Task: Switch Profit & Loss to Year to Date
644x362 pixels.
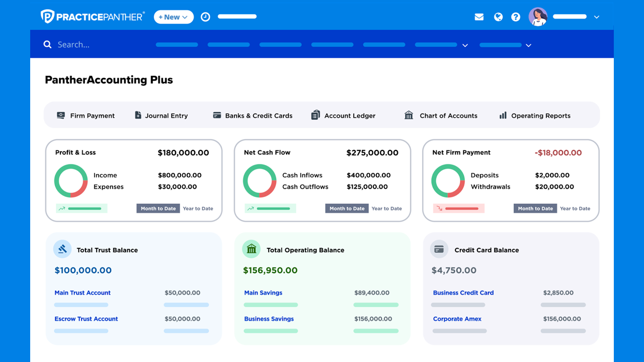Action: tap(198, 208)
